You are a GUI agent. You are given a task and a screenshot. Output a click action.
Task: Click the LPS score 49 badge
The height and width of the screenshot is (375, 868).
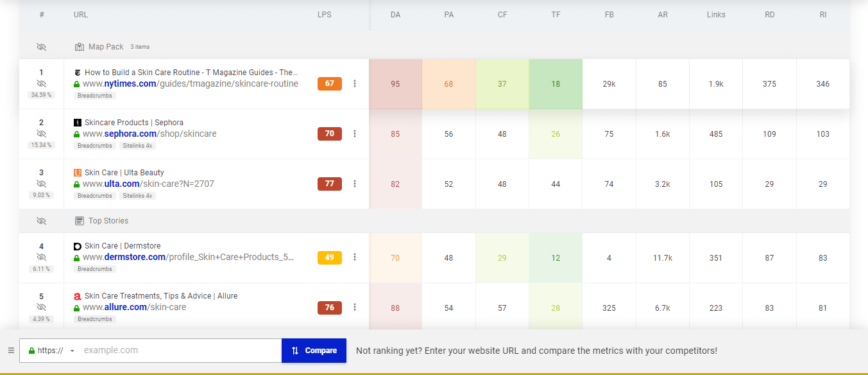(x=330, y=257)
